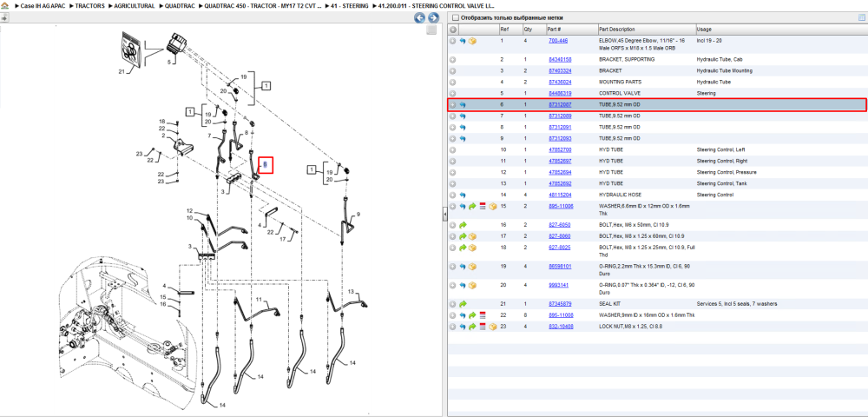Sort by Qty column header
Screen dimensions: 868x417
(534, 30)
